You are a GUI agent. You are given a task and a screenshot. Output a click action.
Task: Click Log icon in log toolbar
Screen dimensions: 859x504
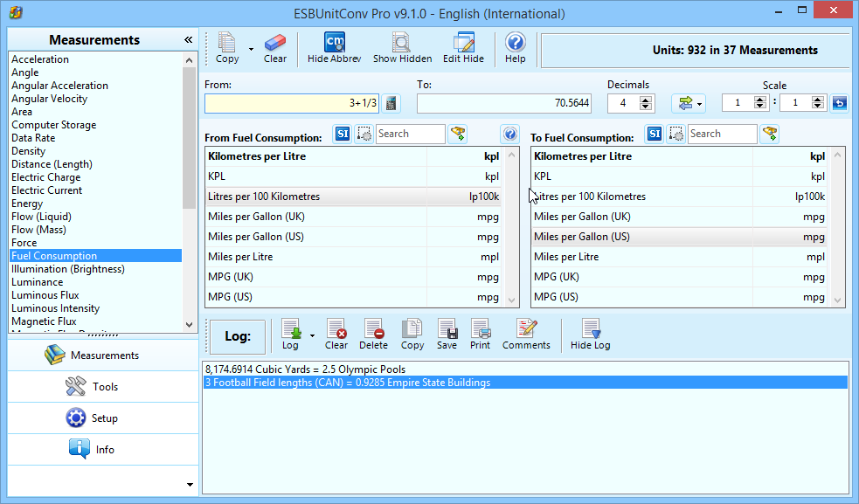[x=290, y=335]
